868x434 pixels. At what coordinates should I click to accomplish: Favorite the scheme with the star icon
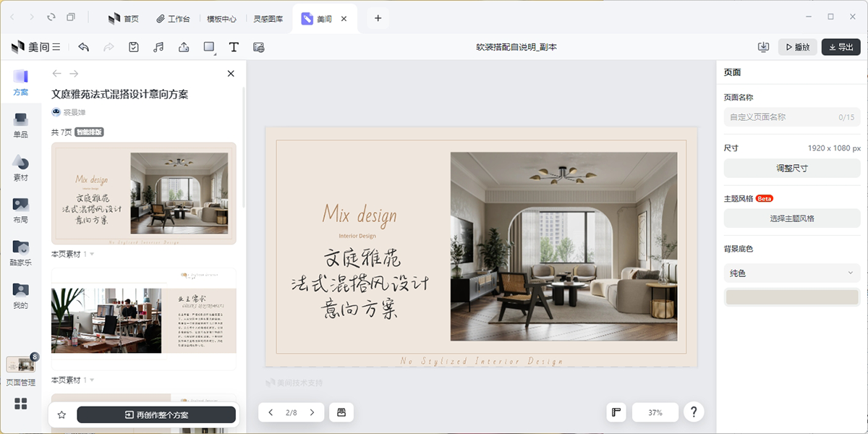click(61, 414)
